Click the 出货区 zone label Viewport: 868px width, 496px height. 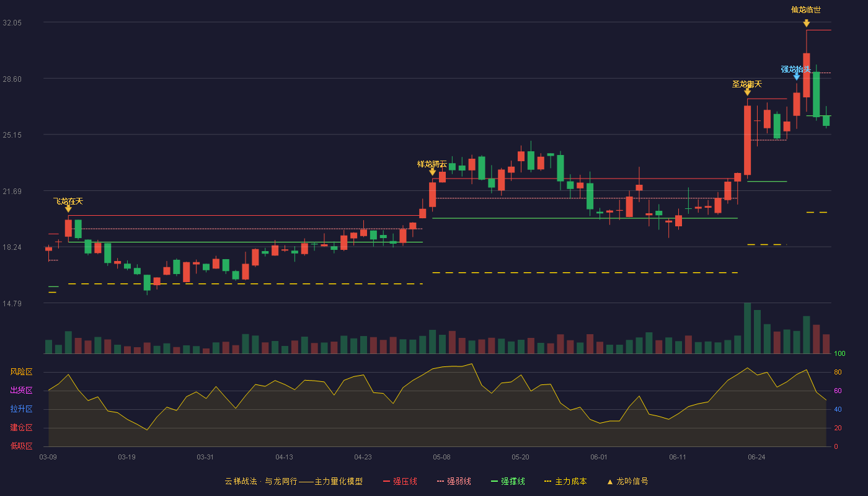(21, 391)
